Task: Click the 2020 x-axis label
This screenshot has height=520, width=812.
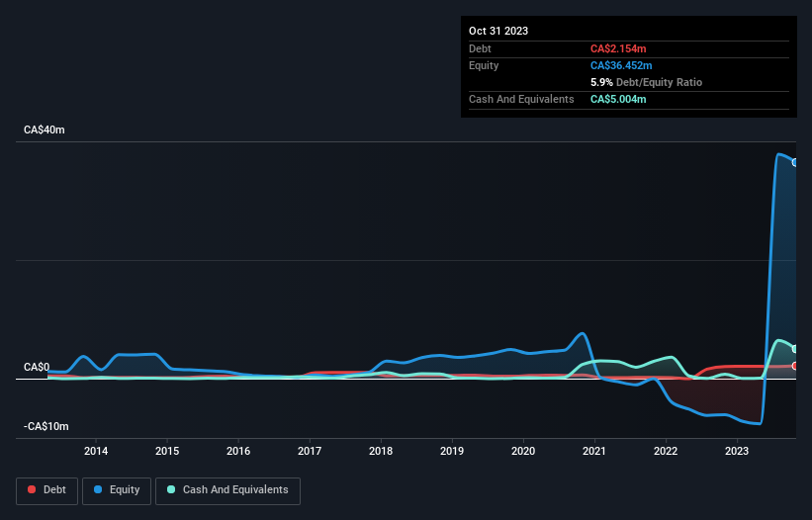Action: (x=523, y=451)
